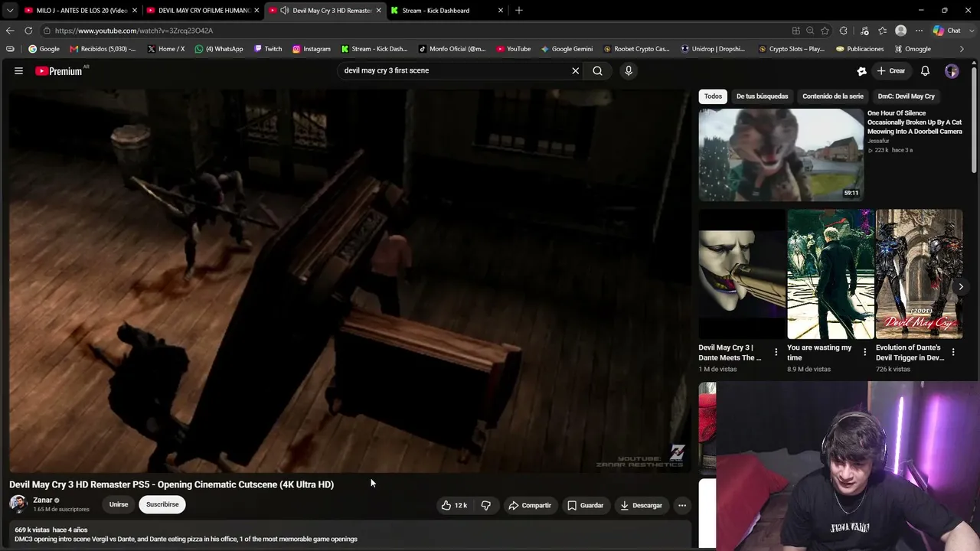This screenshot has height=551, width=980.
Task: Reload the page with refresh icon
Action: tap(28, 31)
